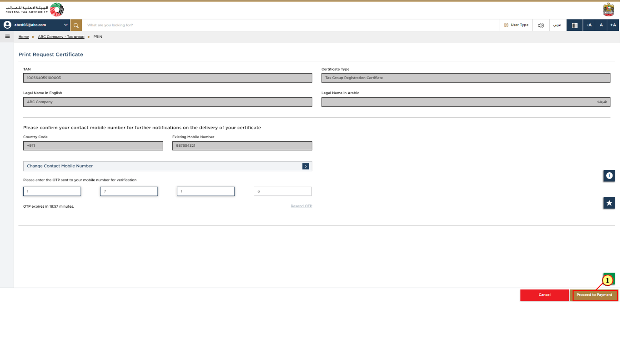Click Legal Name in English field
Screen dimensions: 643x364
pyautogui.click(x=168, y=102)
